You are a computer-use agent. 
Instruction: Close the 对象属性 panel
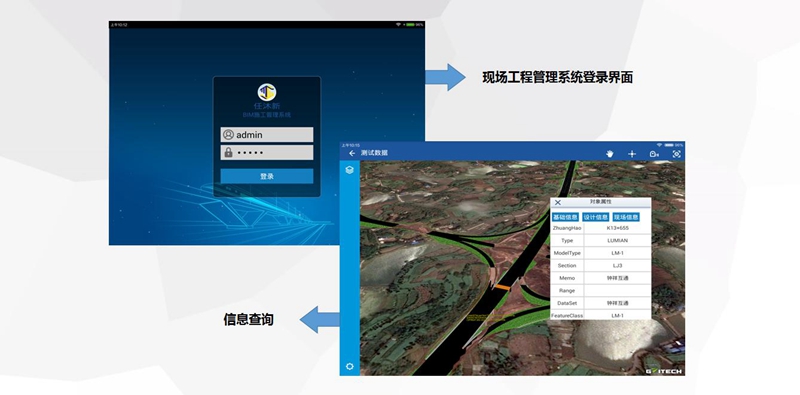558,203
